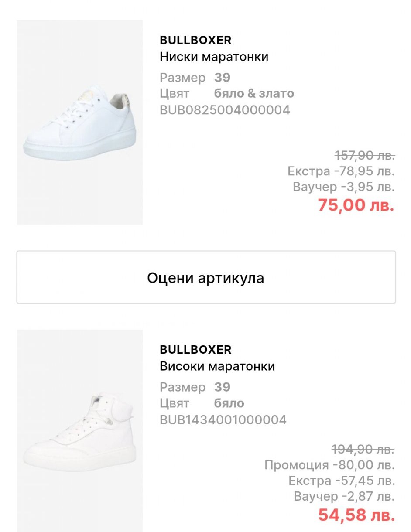This screenshot has height=532, width=411.
Task: Tap the BULLBOXER brand above Високи маратонки
Action: 195,350
